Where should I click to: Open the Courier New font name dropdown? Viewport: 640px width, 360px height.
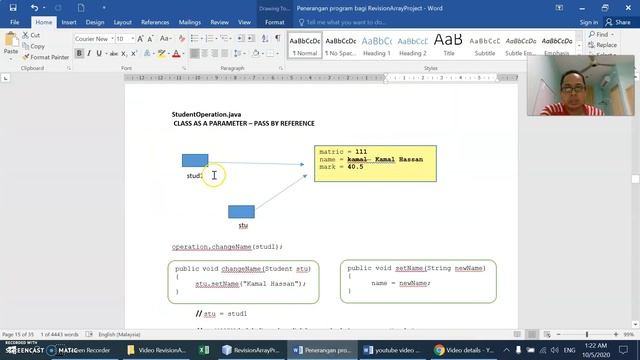(112, 39)
